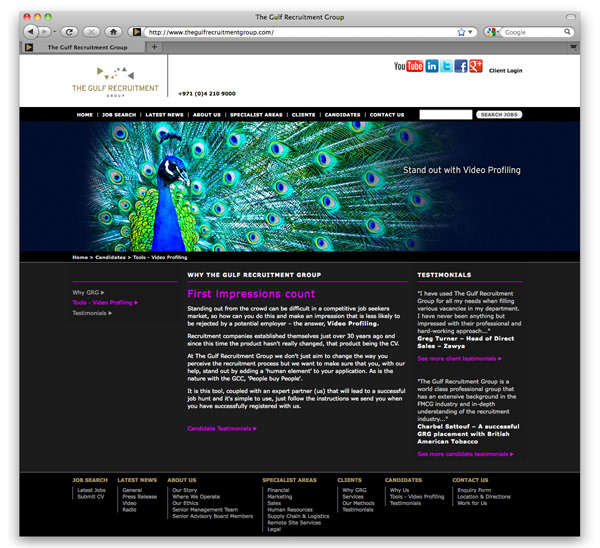Open Remote Site Services footer link
The width and height of the screenshot is (600, 548).
point(294,523)
